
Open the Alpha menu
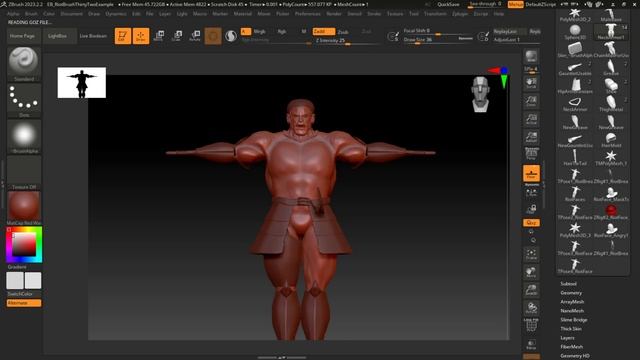pyautogui.click(x=13, y=13)
